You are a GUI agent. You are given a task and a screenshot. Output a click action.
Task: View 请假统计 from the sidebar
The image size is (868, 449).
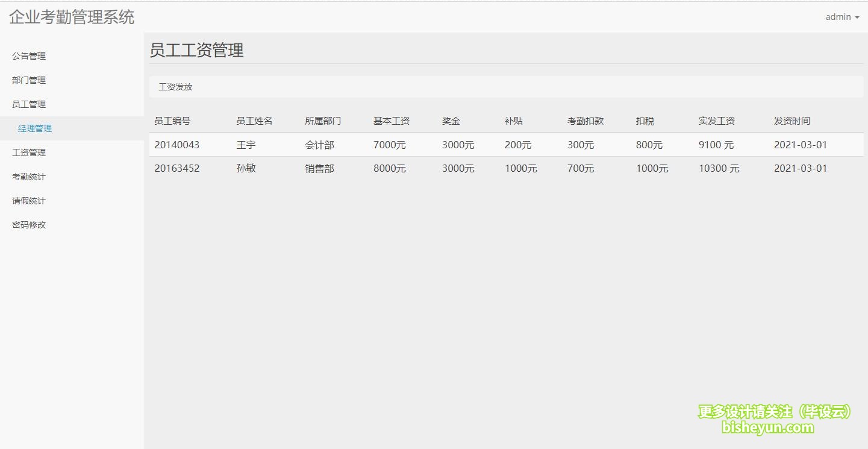[x=28, y=200]
